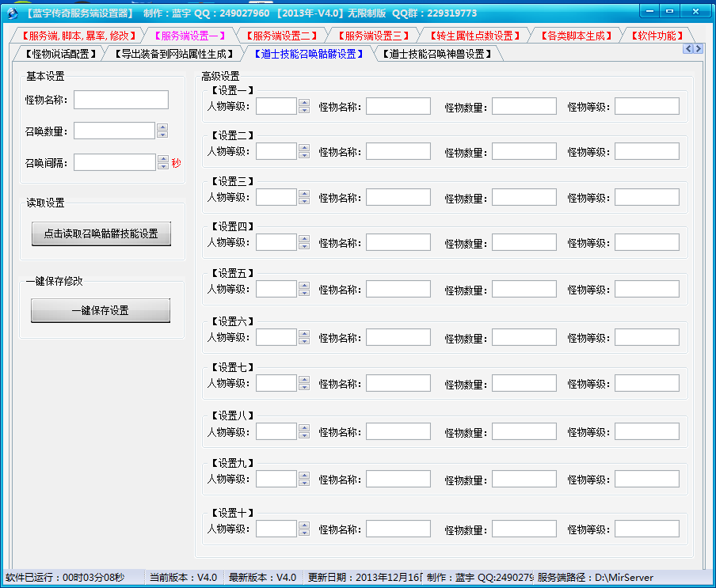This screenshot has width=716, height=588.
Task: Focus 设置四 人物等级 field
Action: [x=276, y=242]
